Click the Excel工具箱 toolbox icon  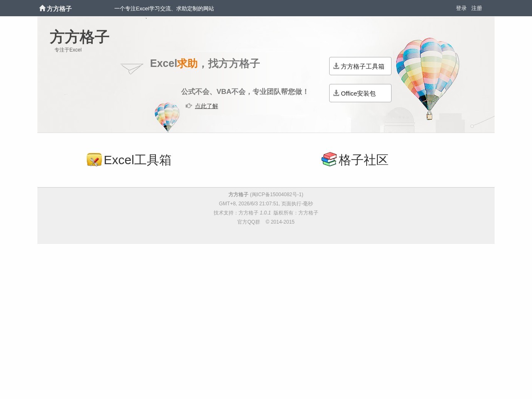[94, 160]
